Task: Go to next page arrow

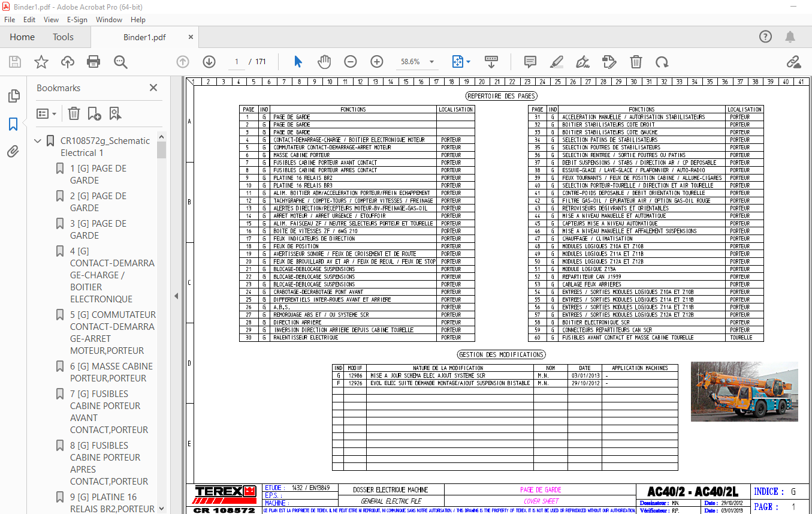Action: coord(209,62)
